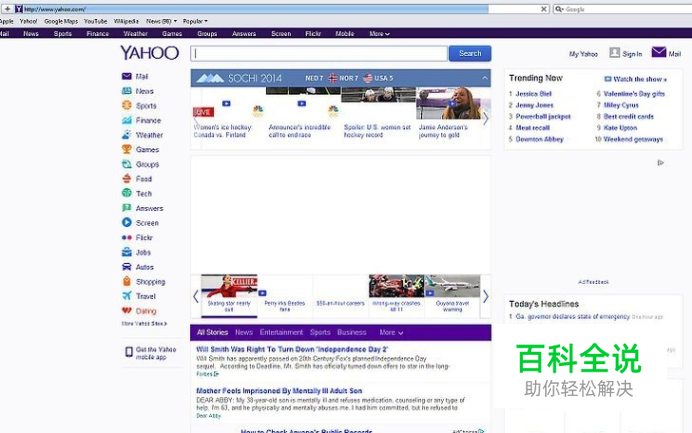Click the new tab plus button
Screen dimensions: 692x433
pyautogui.click(x=8, y=9)
